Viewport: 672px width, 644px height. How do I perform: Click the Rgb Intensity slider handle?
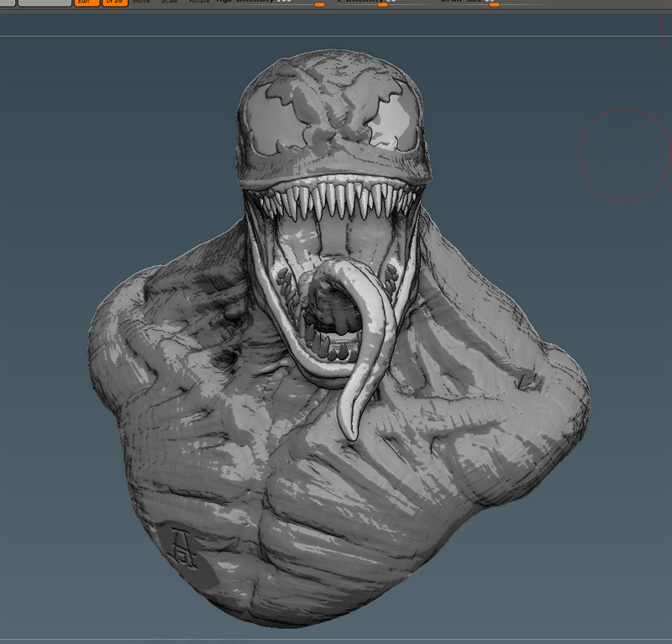(319, 4)
